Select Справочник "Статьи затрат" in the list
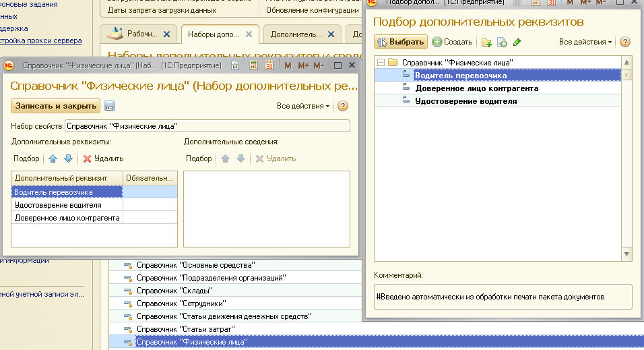 pos(186,328)
